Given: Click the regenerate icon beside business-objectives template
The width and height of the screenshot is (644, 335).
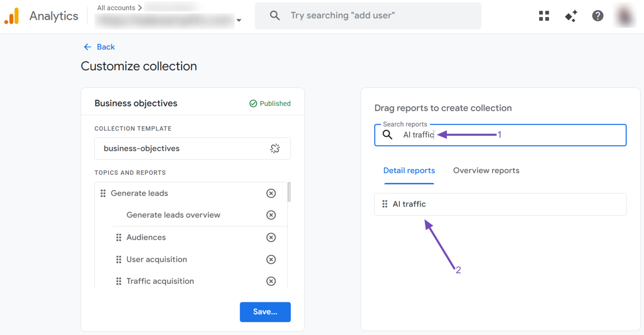Looking at the screenshot, I should (x=275, y=148).
